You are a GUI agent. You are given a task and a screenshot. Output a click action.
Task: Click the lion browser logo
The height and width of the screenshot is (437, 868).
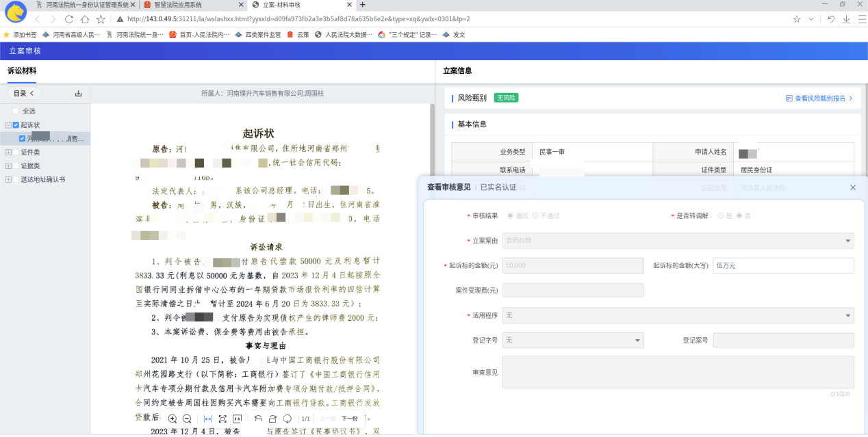[x=14, y=12]
